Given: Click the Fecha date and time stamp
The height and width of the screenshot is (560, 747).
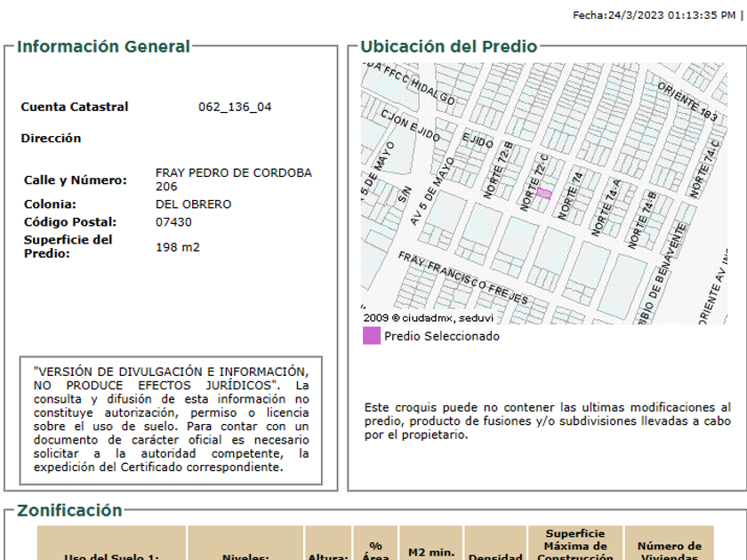Looking at the screenshot, I should coord(654,15).
